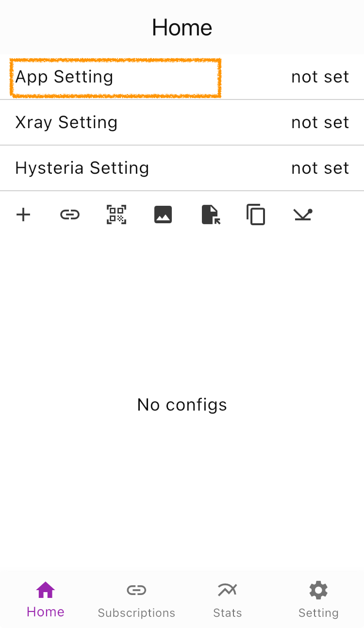Switch to the Stats tab label
The height and width of the screenshot is (628, 364).
pos(227,613)
